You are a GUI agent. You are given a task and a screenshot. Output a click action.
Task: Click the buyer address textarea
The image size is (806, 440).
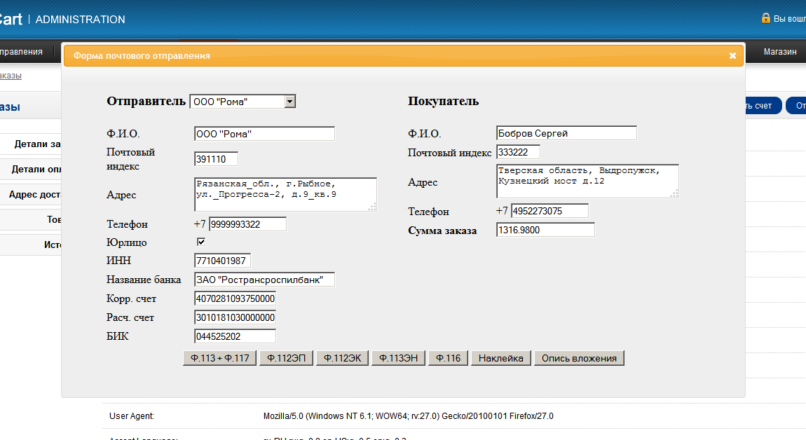point(588,181)
